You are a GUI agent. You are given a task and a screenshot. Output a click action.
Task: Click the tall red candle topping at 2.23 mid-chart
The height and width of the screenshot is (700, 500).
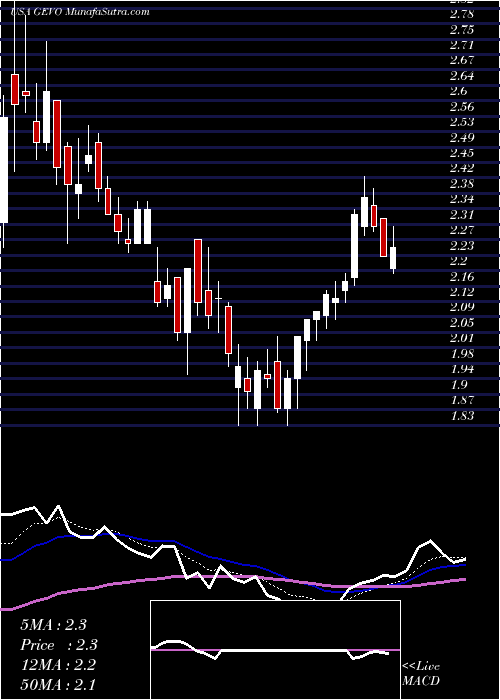198,271
